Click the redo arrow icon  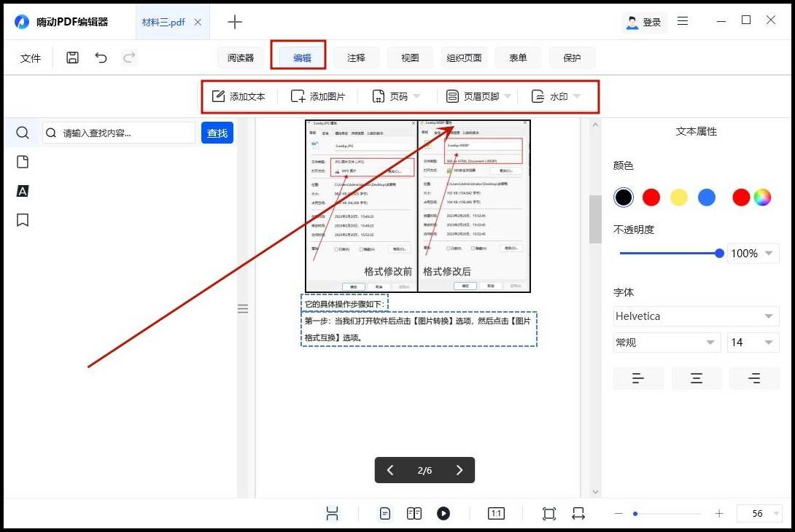[129, 58]
